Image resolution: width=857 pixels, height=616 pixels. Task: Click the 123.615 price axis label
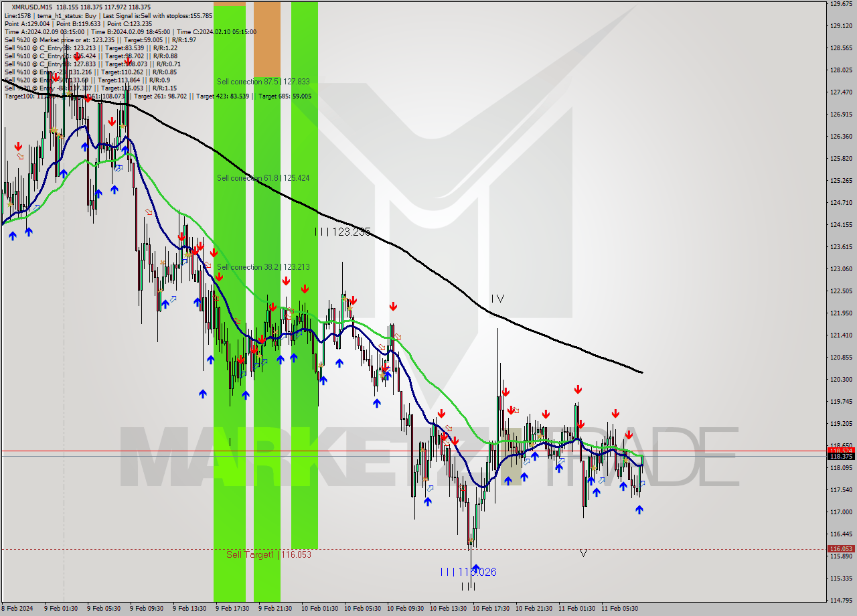click(x=841, y=246)
